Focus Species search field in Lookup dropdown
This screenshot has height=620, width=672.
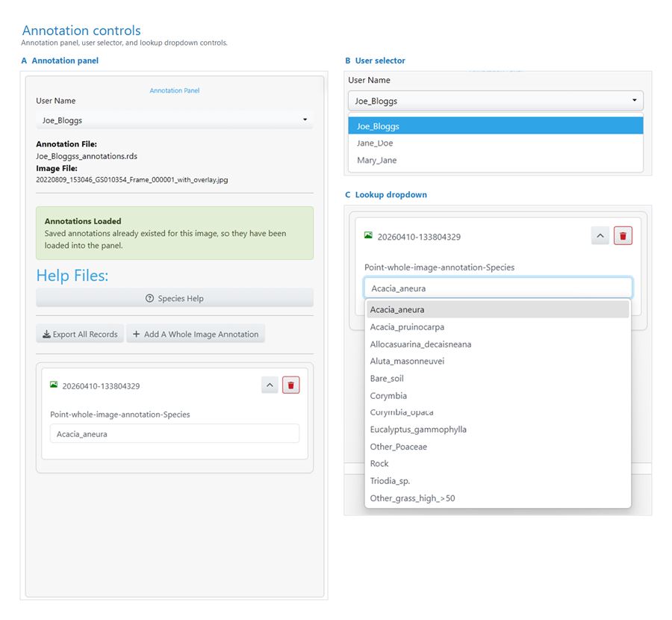point(497,288)
